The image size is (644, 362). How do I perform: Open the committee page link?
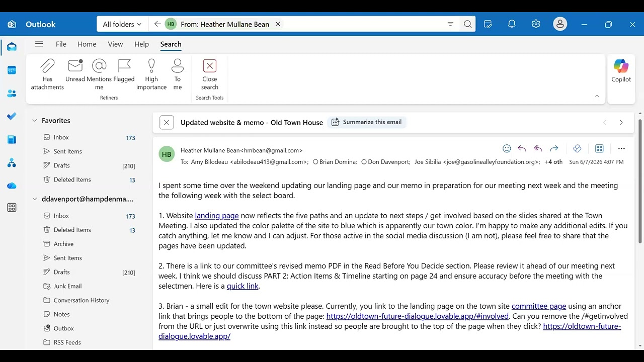pyautogui.click(x=539, y=306)
